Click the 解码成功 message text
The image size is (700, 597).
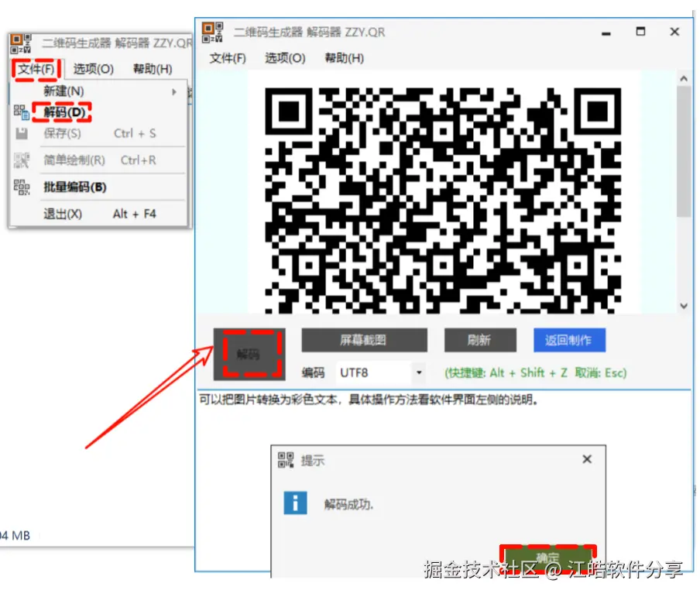coord(348,505)
